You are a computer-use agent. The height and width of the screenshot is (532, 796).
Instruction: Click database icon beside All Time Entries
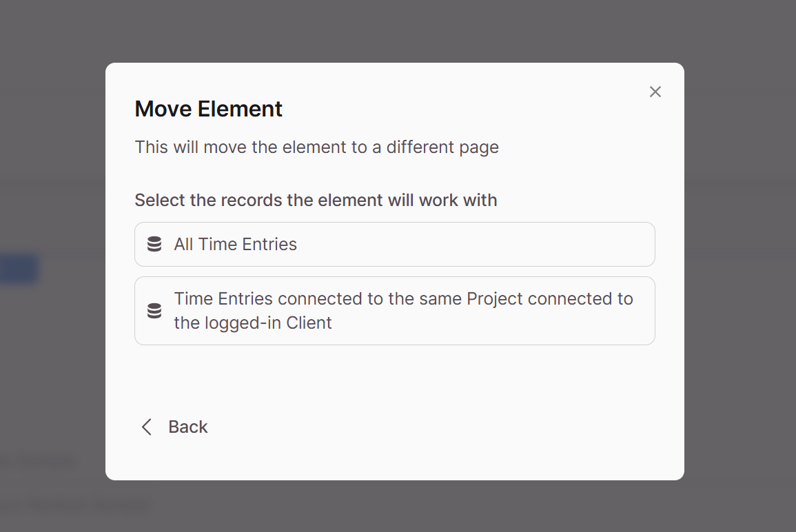(x=154, y=244)
